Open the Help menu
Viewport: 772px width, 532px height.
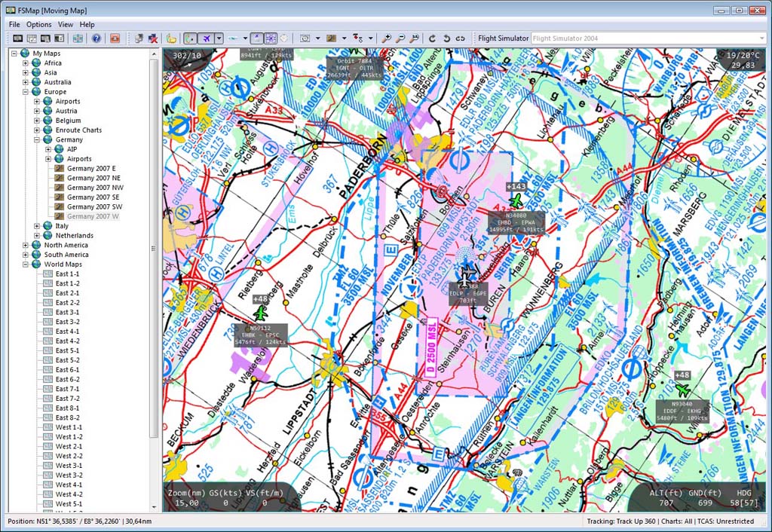(x=87, y=24)
